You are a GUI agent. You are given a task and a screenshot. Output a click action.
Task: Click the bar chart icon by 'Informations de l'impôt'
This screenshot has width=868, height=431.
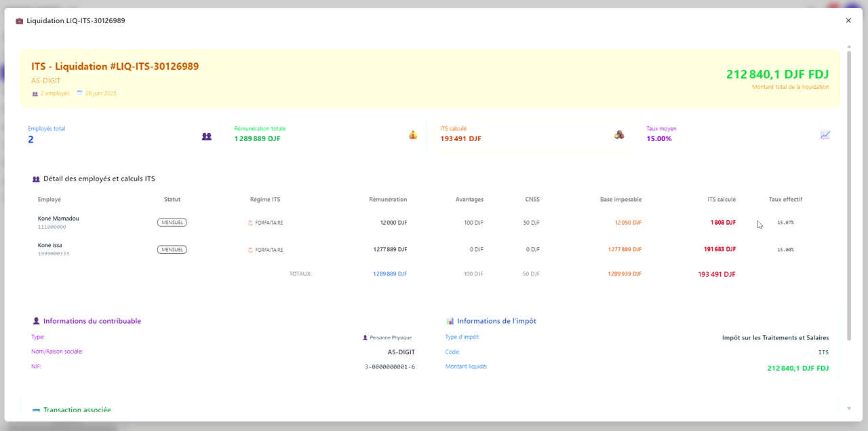click(450, 321)
